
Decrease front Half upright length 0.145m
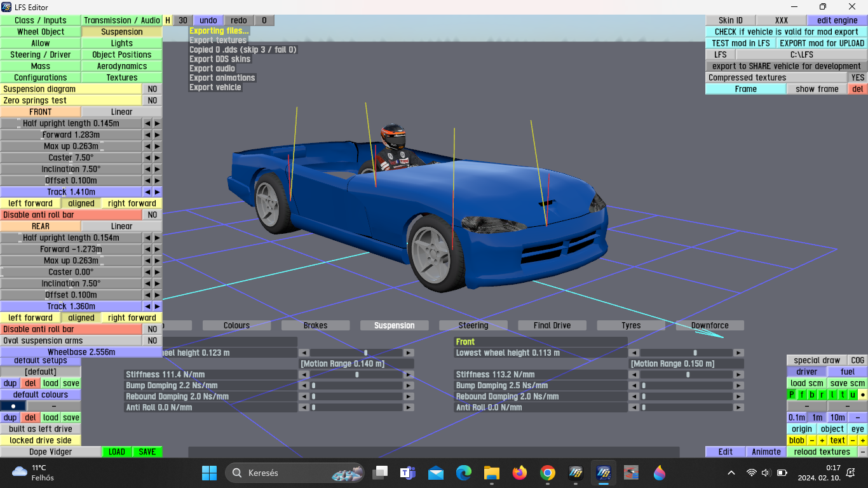[147, 123]
